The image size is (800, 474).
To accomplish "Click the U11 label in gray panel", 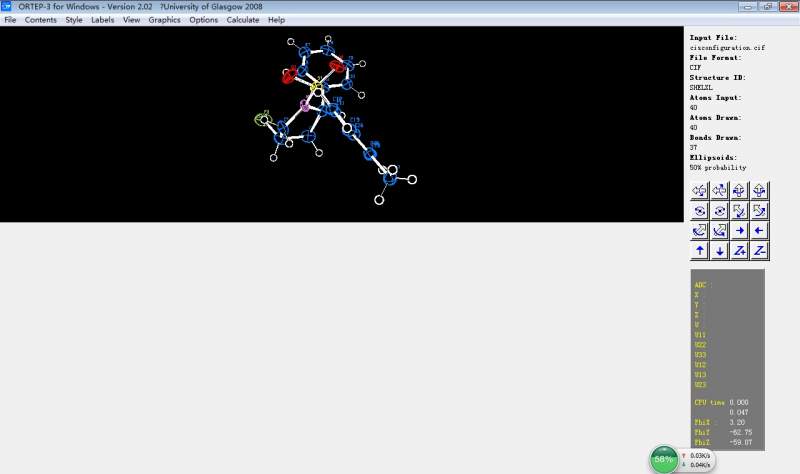I will coord(700,335).
